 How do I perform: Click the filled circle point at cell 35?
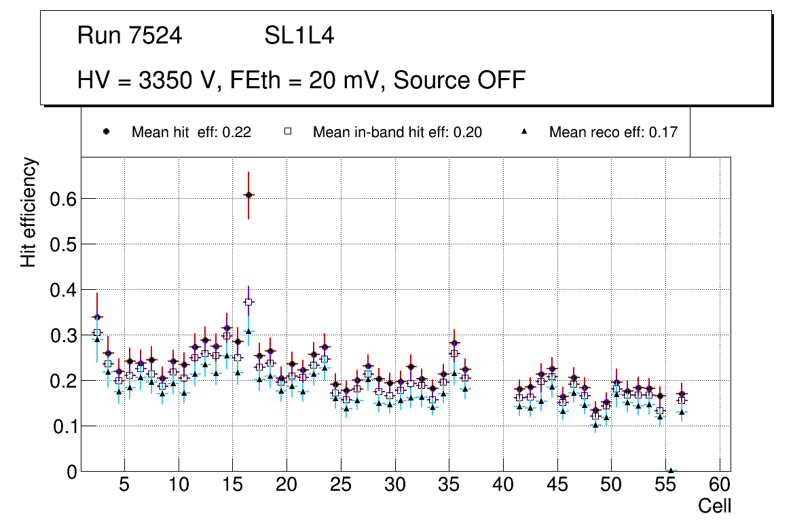pos(454,343)
